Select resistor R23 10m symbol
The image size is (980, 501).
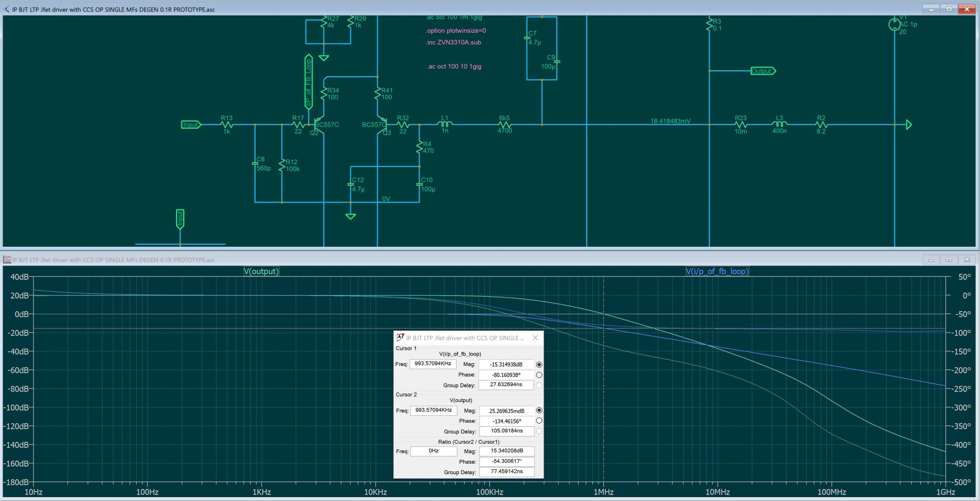741,124
